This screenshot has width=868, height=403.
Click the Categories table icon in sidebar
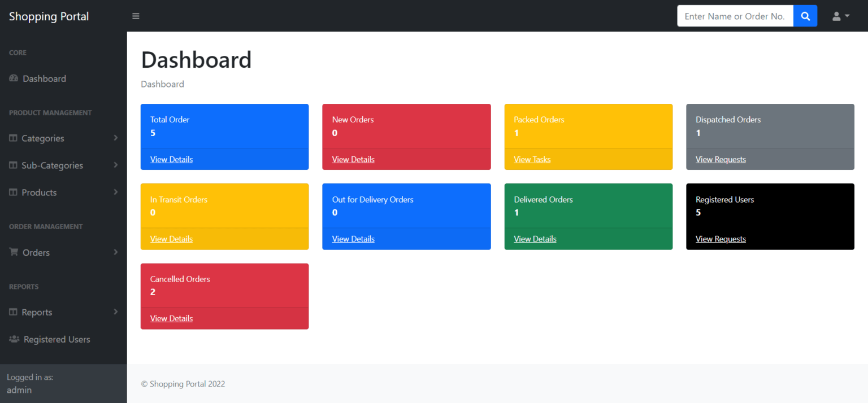(13, 138)
